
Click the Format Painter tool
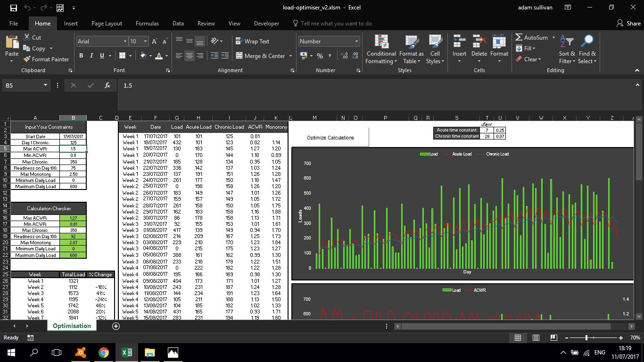(x=46, y=59)
